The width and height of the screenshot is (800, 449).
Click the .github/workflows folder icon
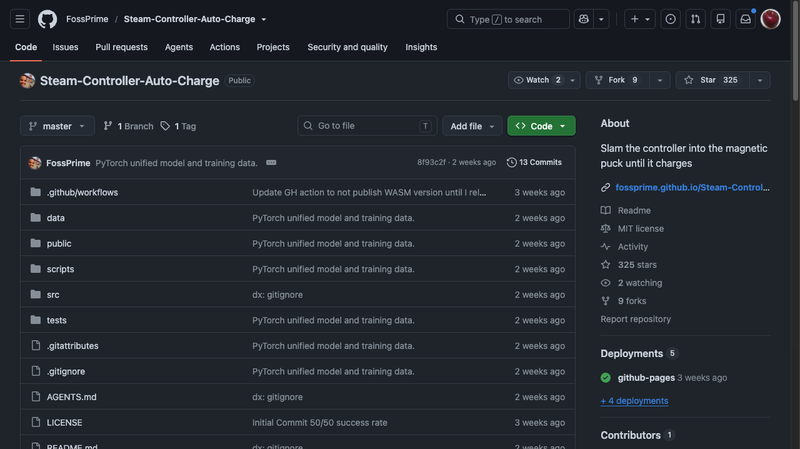tap(35, 192)
